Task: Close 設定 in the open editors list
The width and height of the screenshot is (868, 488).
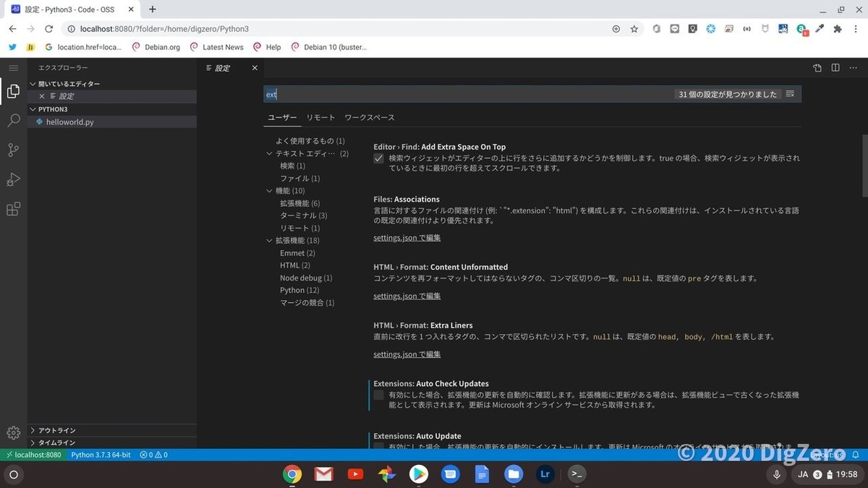Action: pyautogui.click(x=42, y=96)
